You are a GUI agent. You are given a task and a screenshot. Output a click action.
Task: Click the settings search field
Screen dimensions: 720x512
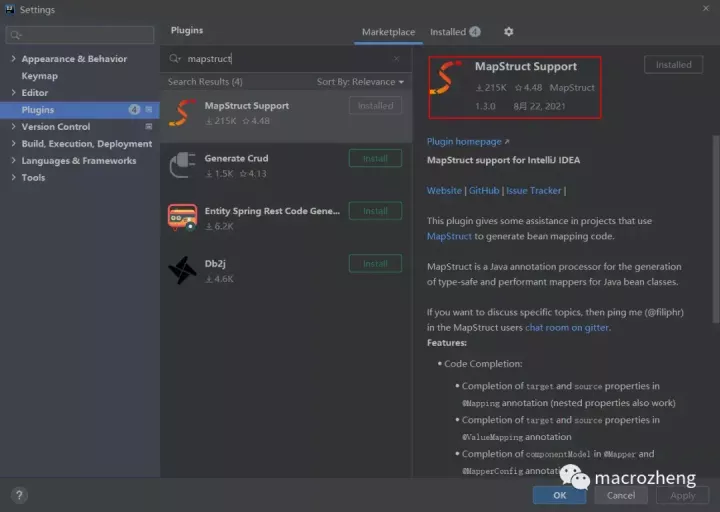click(x=80, y=35)
